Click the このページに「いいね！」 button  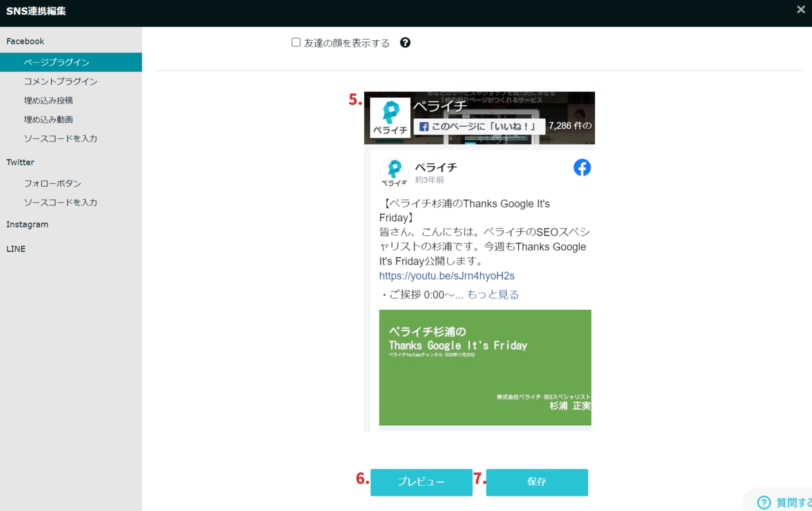pos(479,127)
